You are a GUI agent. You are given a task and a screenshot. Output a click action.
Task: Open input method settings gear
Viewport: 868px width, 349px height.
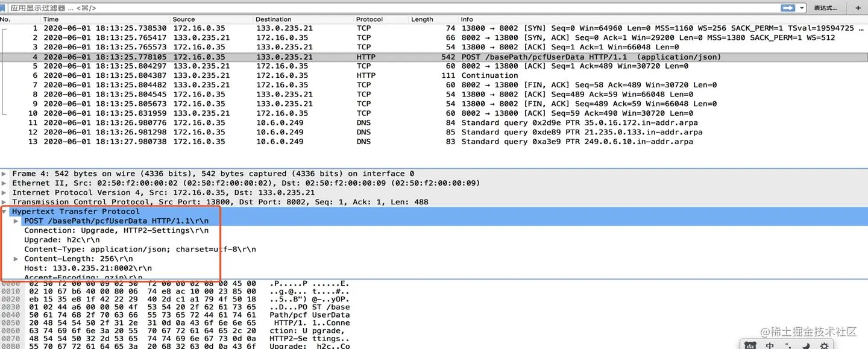pyautogui.click(x=825, y=345)
